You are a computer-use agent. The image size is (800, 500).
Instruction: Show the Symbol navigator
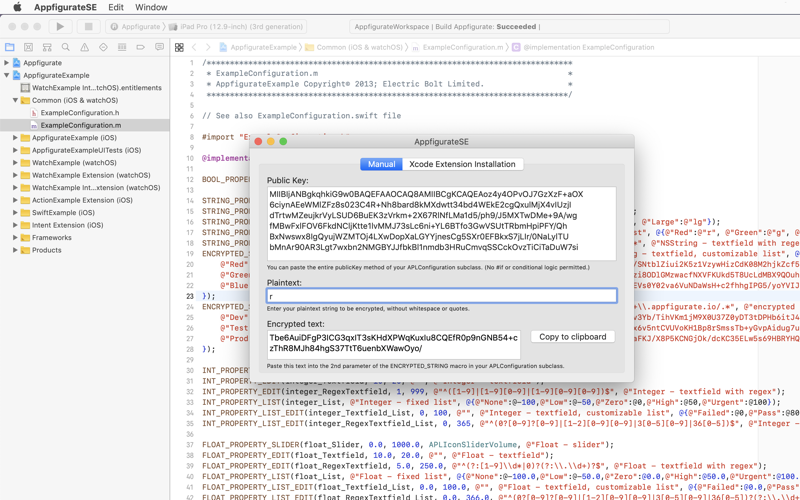click(x=47, y=47)
